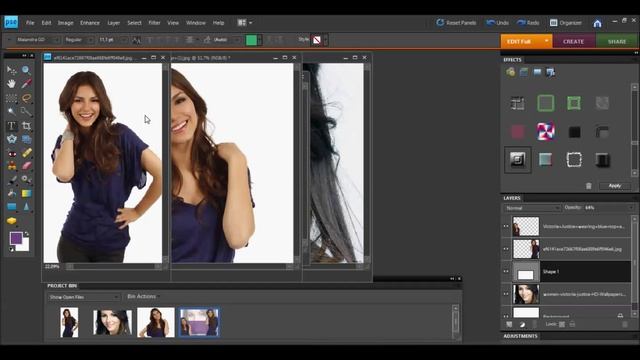This screenshot has height=360, width=640.
Task: Select the Rectangle shape tool
Action: tap(11, 207)
